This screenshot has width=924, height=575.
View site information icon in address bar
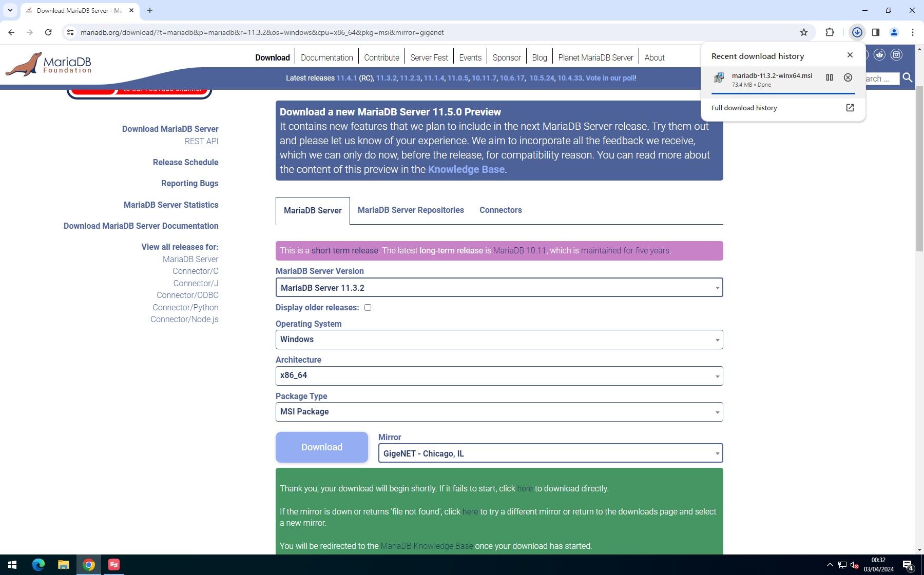pos(70,32)
